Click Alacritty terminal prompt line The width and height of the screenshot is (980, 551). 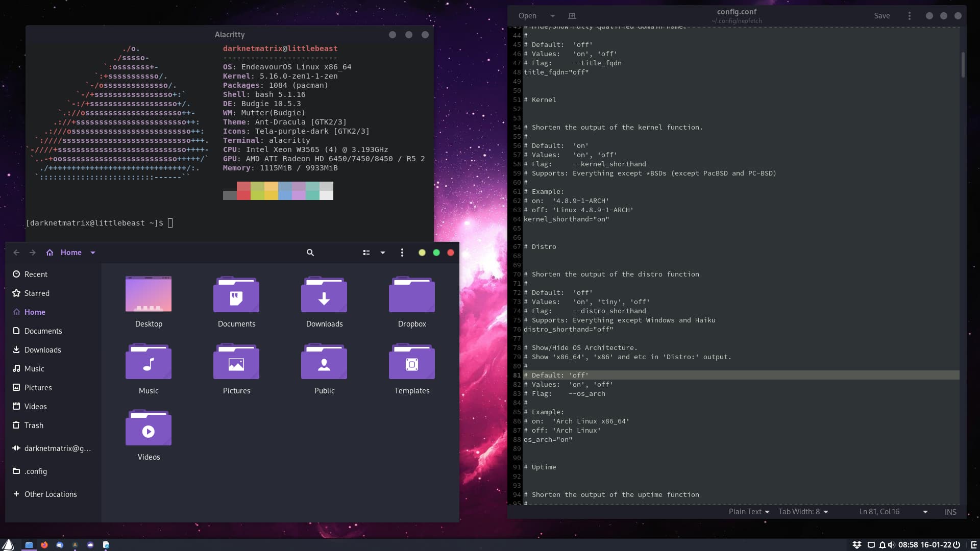100,223
